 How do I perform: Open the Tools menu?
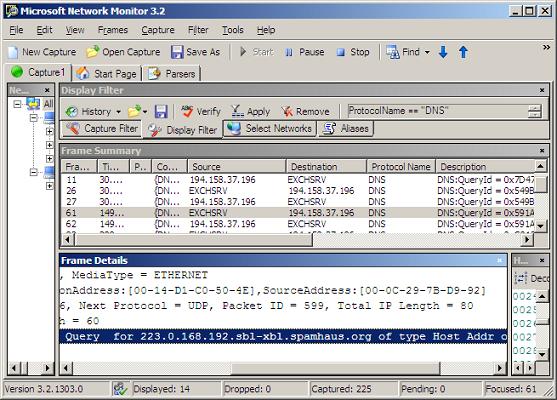tap(233, 30)
